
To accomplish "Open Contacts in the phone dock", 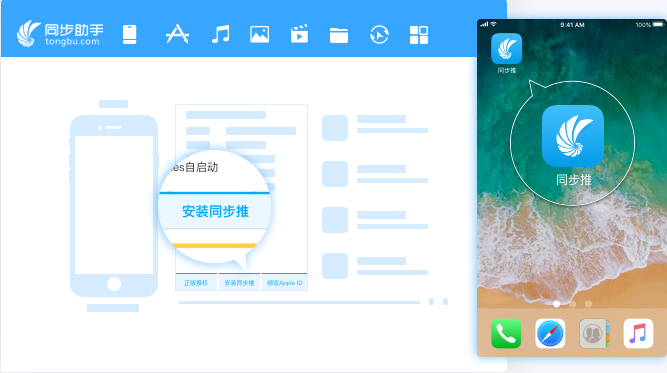I will tap(594, 333).
